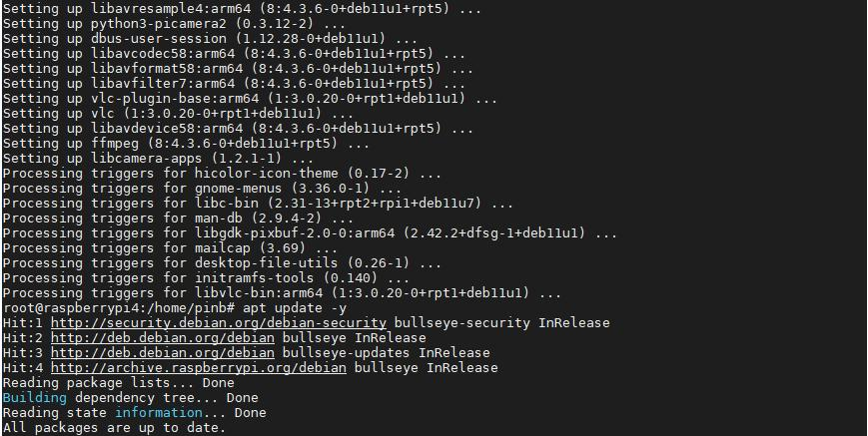This screenshot has width=868, height=436.
Task: Click the root@raspberrypi4 prompt text
Action: pos(120,308)
